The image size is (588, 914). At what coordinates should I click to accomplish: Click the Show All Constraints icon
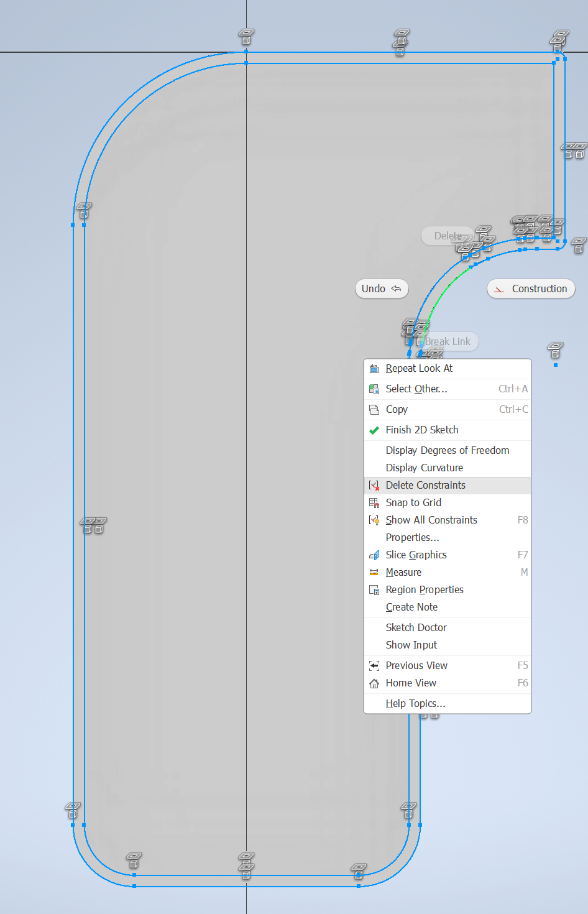(374, 520)
